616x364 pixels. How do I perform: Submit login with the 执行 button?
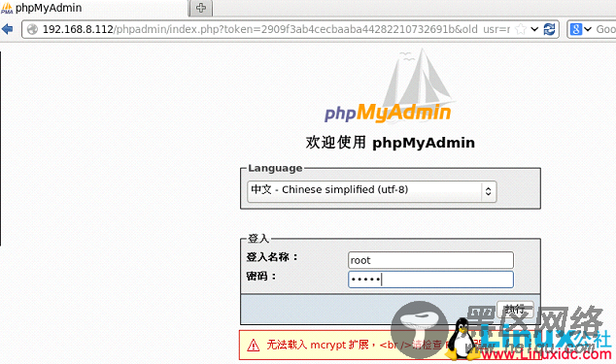[515, 310]
